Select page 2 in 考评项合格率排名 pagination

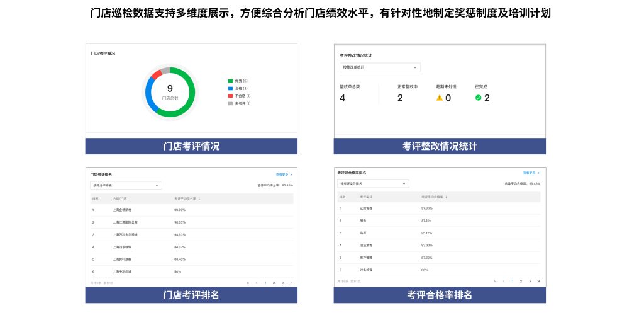(521, 281)
